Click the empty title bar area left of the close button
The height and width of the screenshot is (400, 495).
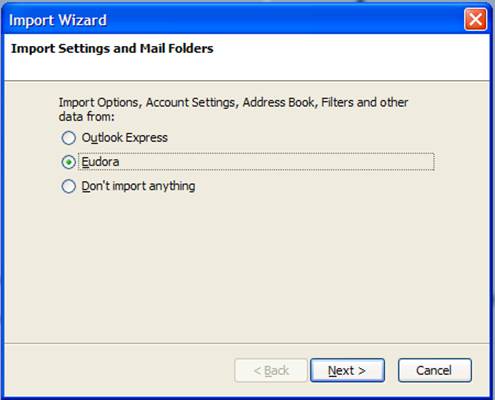285,20
